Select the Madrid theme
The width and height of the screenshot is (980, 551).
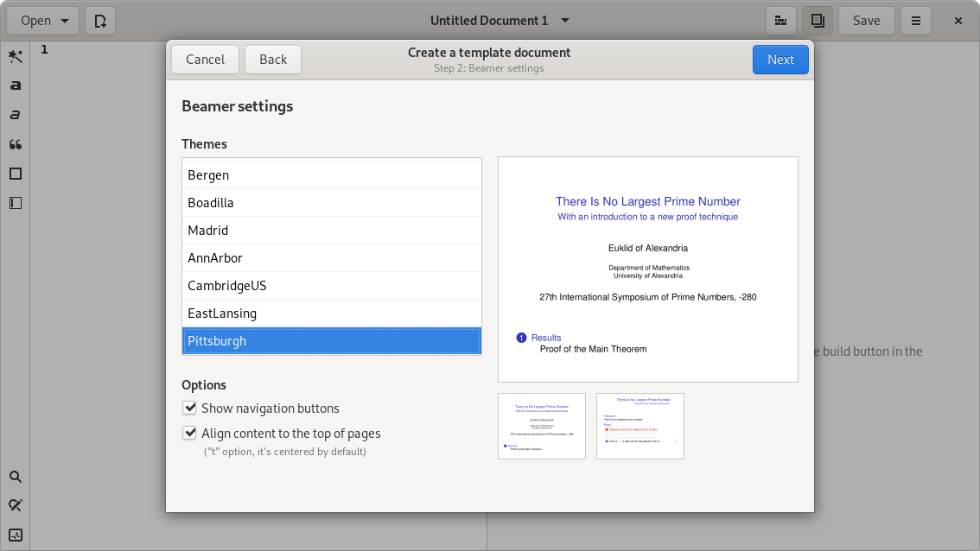click(x=331, y=231)
